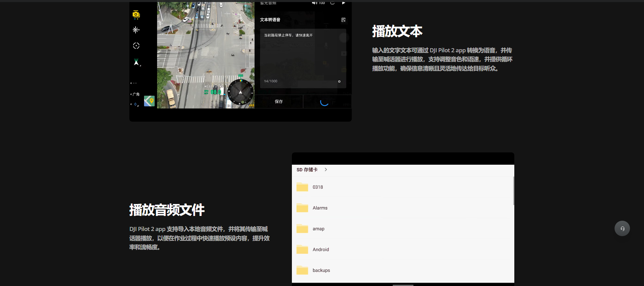Open the headset customer support button
Image resolution: width=644 pixels, height=286 pixels.
pos(622,229)
